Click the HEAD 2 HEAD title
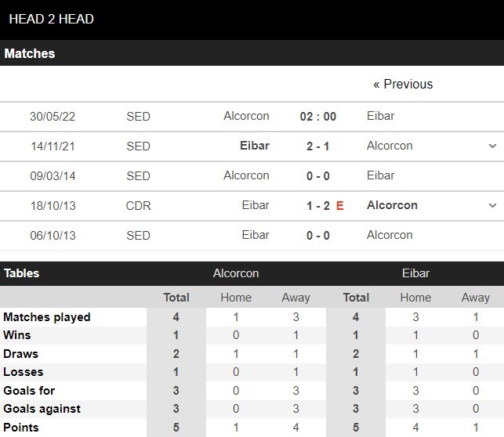The height and width of the screenshot is (437, 504). [x=52, y=18]
